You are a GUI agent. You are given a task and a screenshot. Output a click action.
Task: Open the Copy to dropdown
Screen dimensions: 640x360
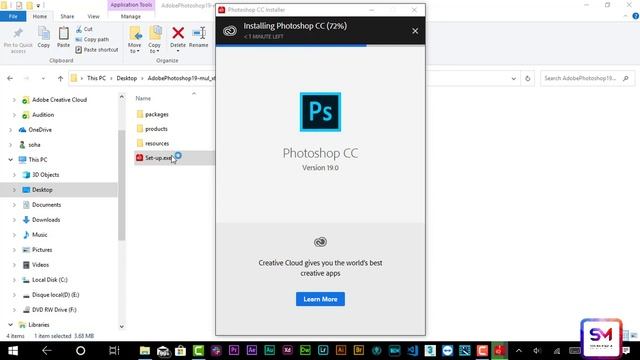(x=154, y=48)
